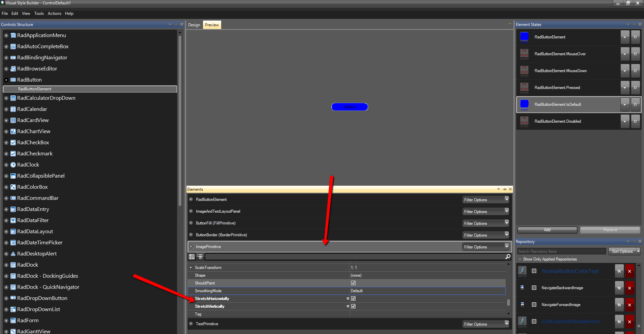
Task: Click reset button for Disabled state
Action: click(635, 121)
